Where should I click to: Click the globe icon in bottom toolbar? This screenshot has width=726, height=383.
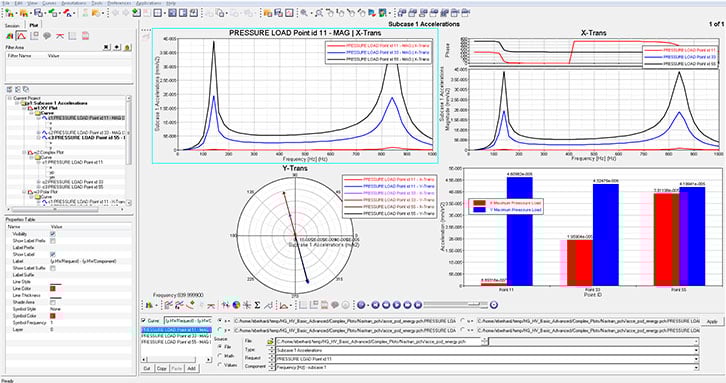[x=236, y=305]
